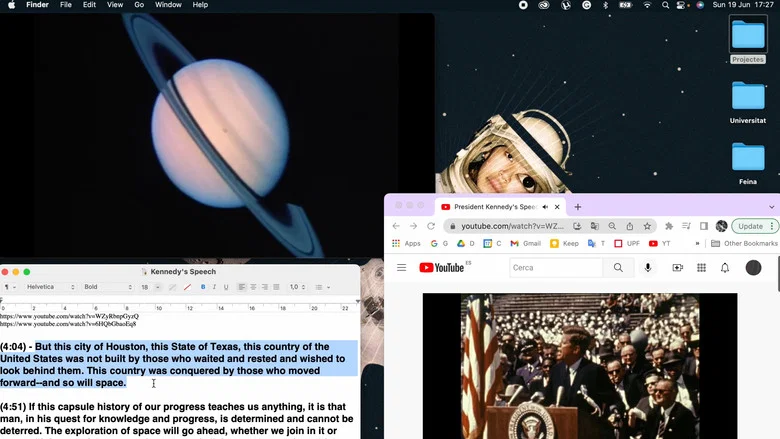Open the line spacing 1,0 dropdown
This screenshot has height=439, width=780.
tap(297, 287)
